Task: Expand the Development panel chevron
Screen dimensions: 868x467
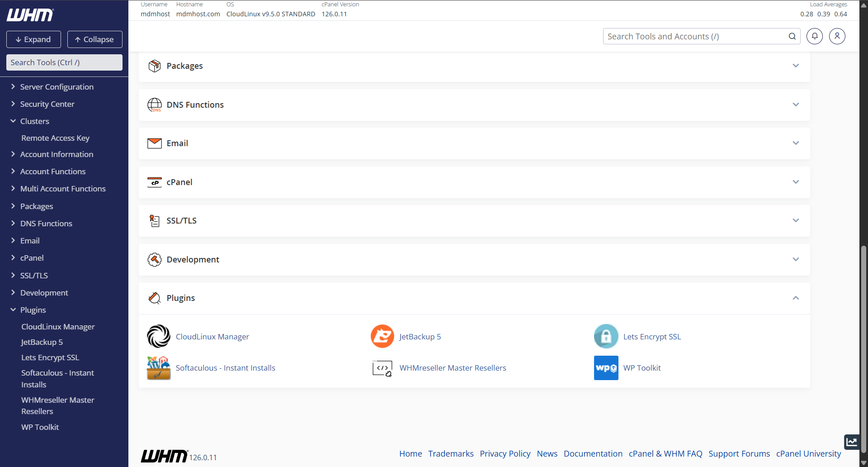Action: coord(796,260)
